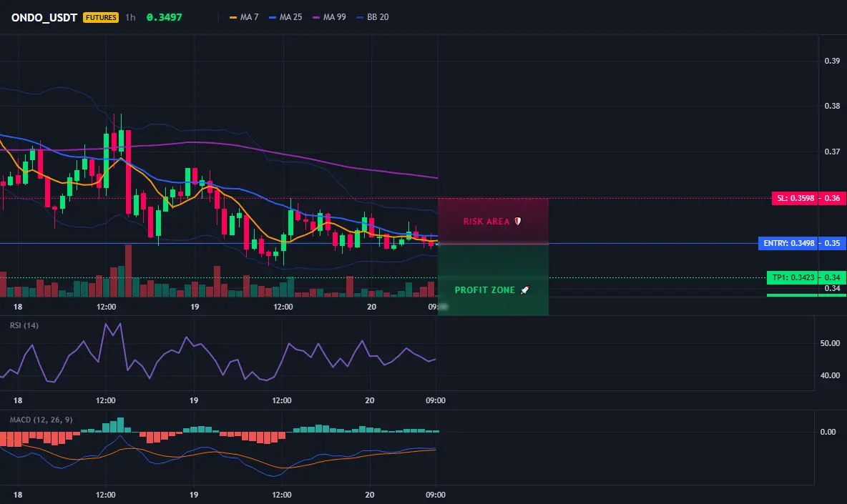Click the 0.38 price axis label
Image resolution: width=847 pixels, height=504 pixels.
[x=832, y=107]
